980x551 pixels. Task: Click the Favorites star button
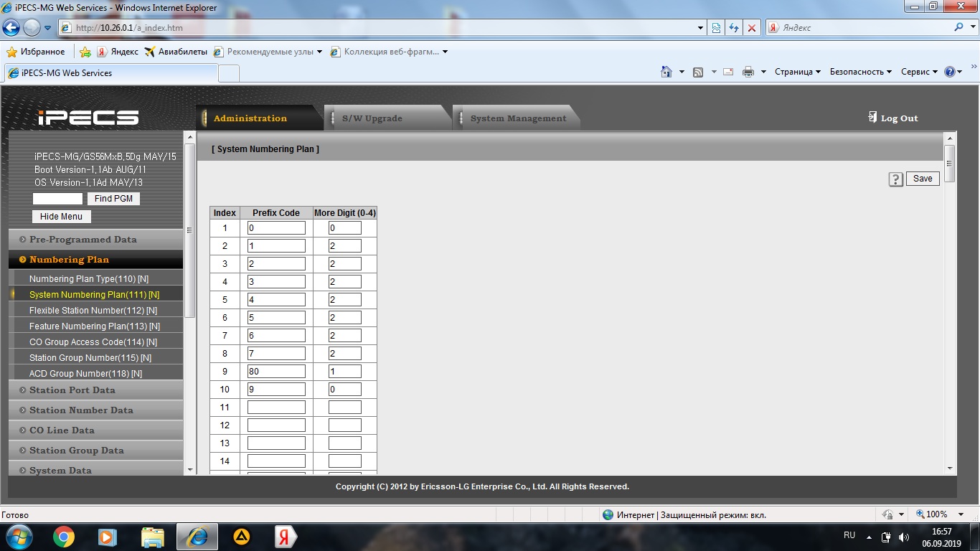point(36,52)
